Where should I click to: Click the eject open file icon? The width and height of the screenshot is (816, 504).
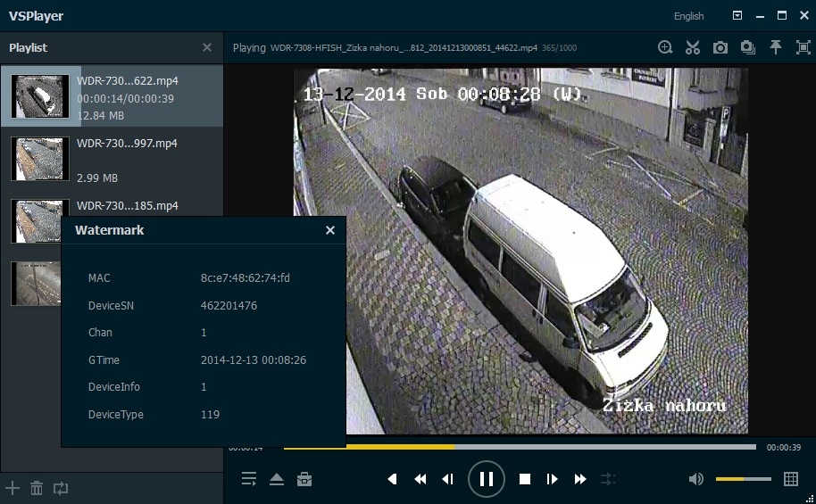coord(277,479)
